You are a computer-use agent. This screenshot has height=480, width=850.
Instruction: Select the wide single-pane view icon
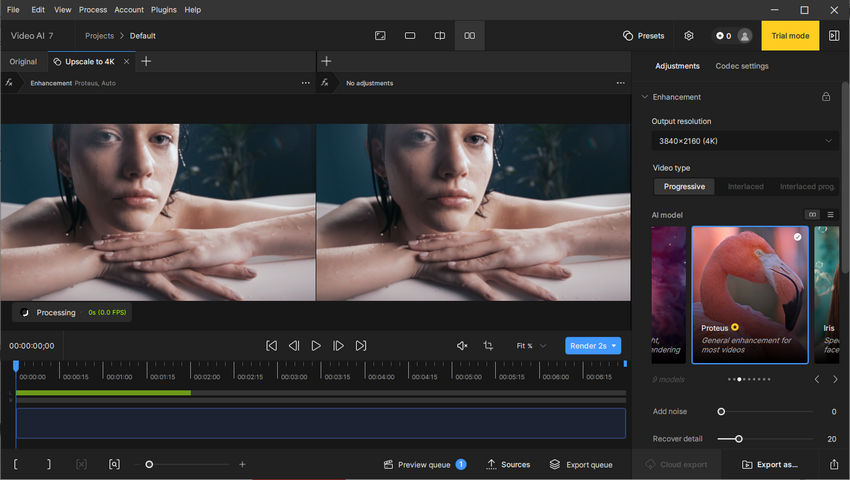tap(410, 36)
